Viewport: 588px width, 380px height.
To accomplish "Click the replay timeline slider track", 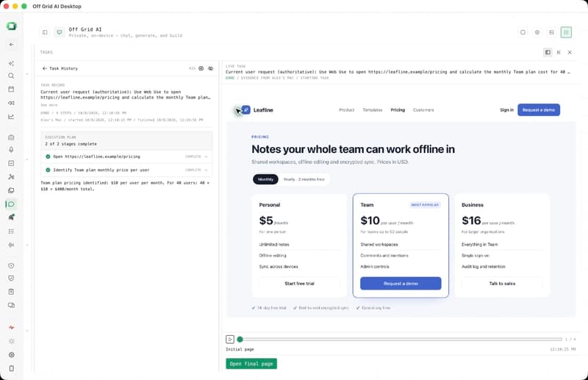I will [x=401, y=339].
